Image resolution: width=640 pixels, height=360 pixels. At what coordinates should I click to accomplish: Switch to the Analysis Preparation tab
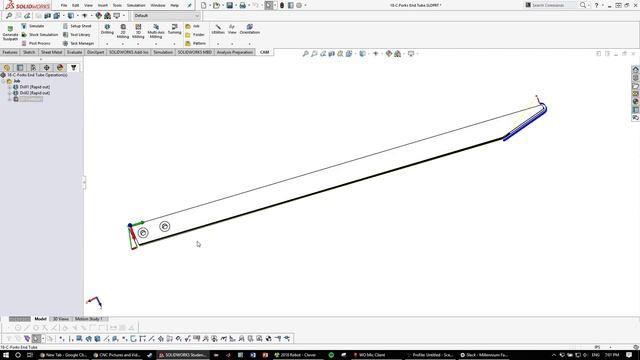pos(235,52)
